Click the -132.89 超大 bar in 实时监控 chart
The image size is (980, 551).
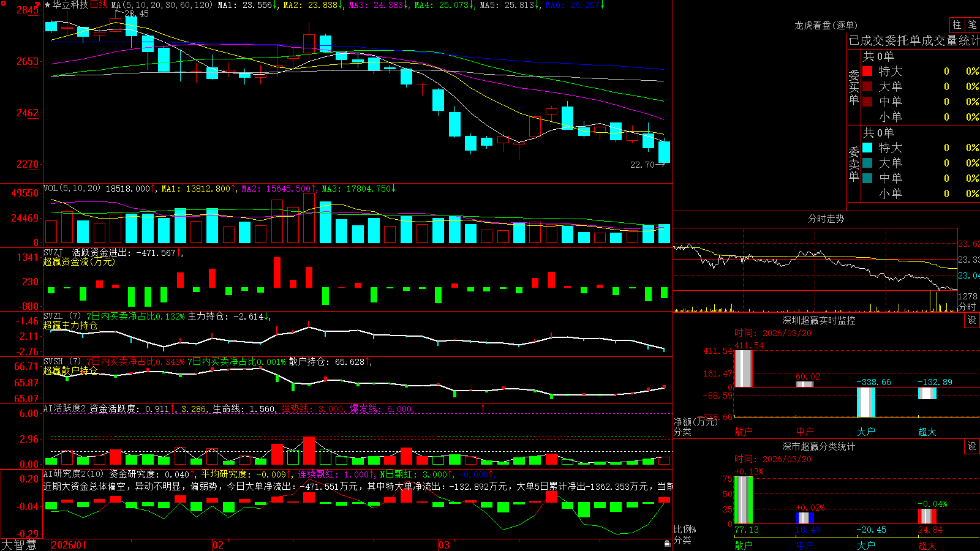(927, 393)
